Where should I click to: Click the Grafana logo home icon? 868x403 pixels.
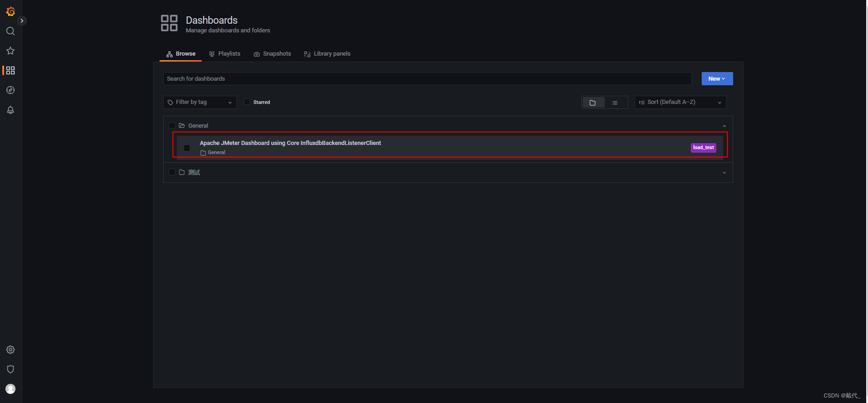pyautogui.click(x=10, y=11)
